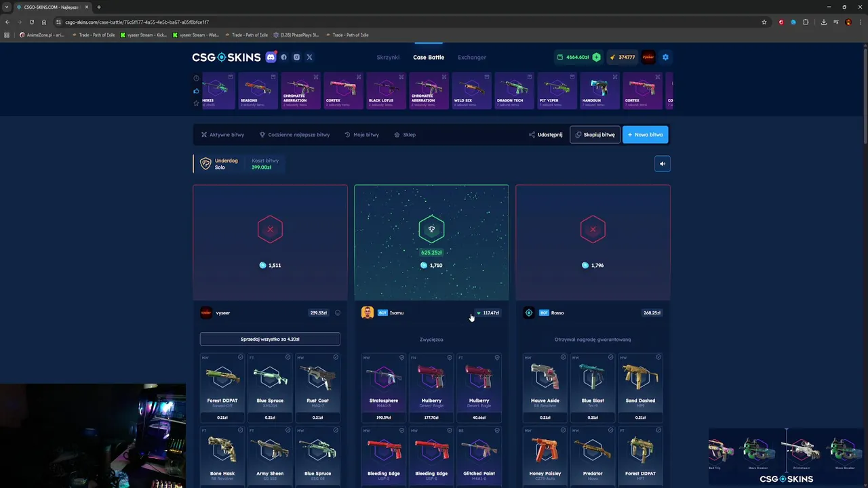Click the gold coins balance 374777

tap(622, 57)
